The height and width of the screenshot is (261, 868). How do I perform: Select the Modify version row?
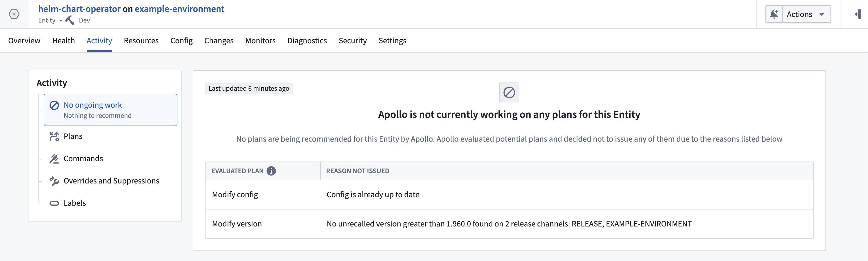click(509, 224)
